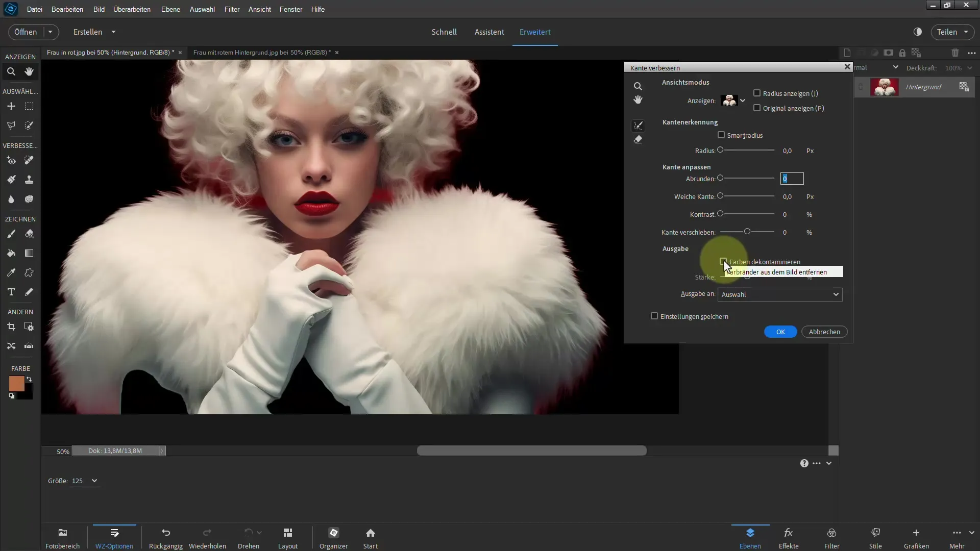This screenshot has width=980, height=551.
Task: Switch to Schnell mode tab
Action: click(444, 32)
